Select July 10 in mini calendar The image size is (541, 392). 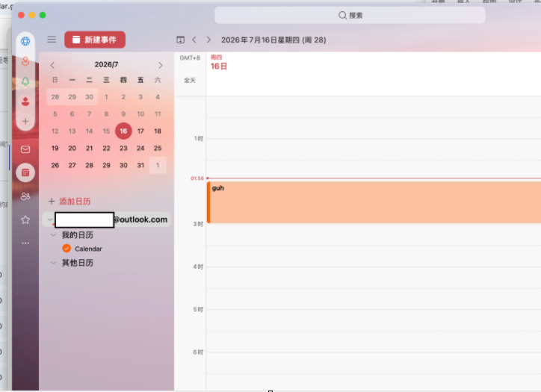coord(140,114)
